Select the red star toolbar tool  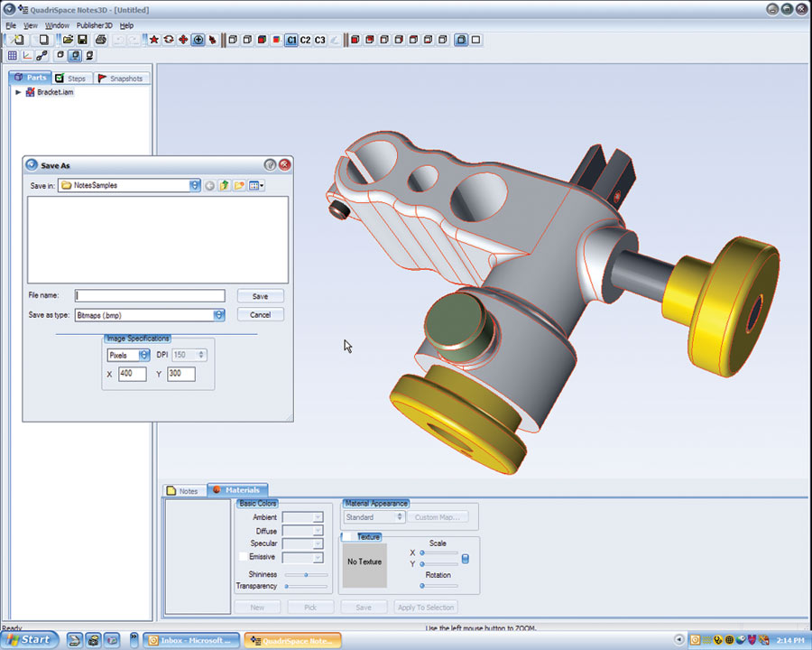click(153, 41)
